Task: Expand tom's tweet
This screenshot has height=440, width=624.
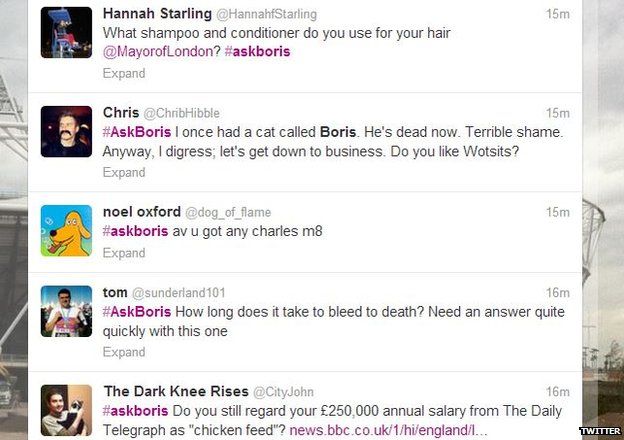Action: point(124,352)
